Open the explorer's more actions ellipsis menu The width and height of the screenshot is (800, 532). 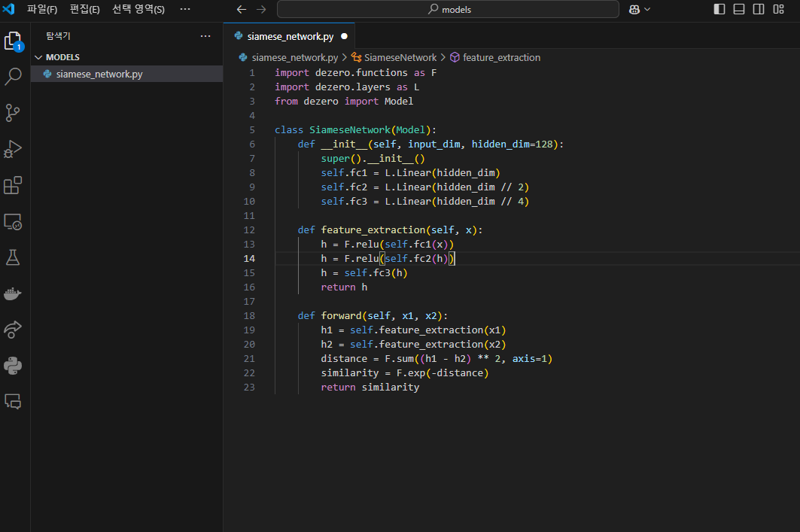click(205, 36)
